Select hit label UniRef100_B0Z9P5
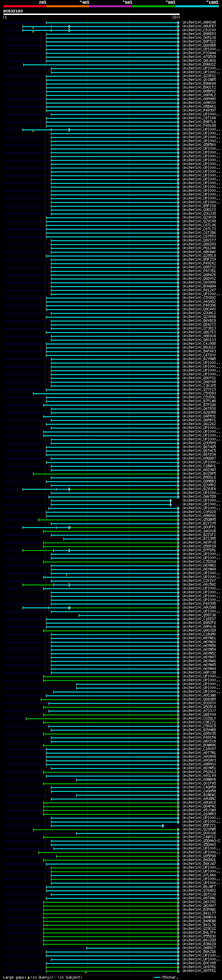The image size is (222, 980). click(199, 473)
